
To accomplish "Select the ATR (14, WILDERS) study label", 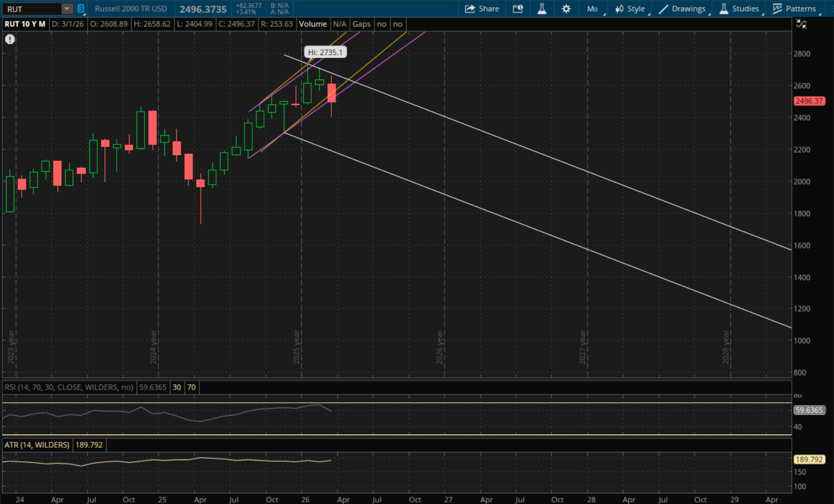I will pyautogui.click(x=37, y=445).
